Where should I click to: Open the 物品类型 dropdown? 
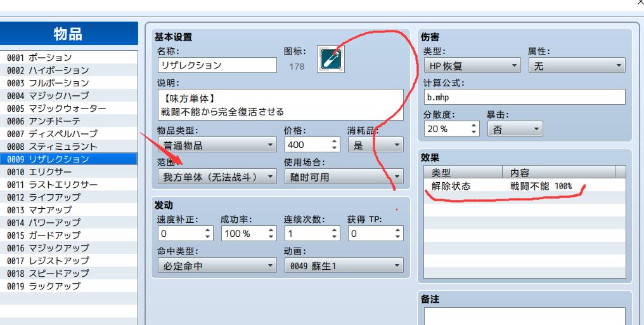pos(217,145)
